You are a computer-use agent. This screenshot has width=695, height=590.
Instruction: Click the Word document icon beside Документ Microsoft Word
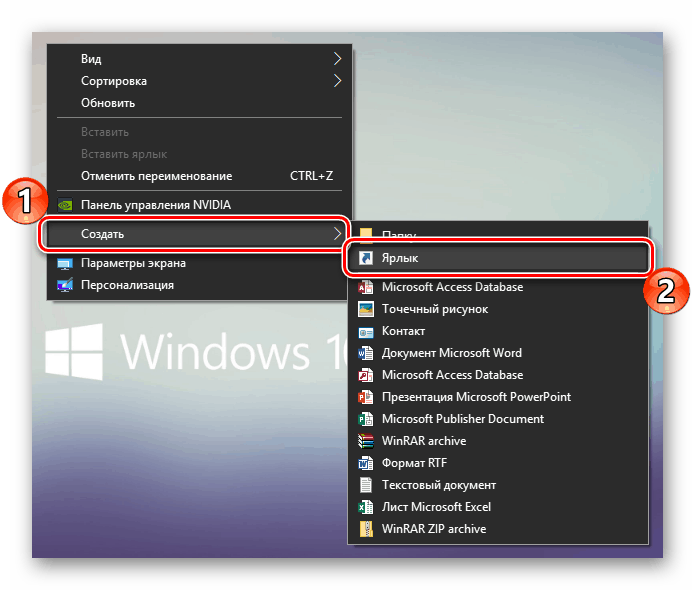366,353
